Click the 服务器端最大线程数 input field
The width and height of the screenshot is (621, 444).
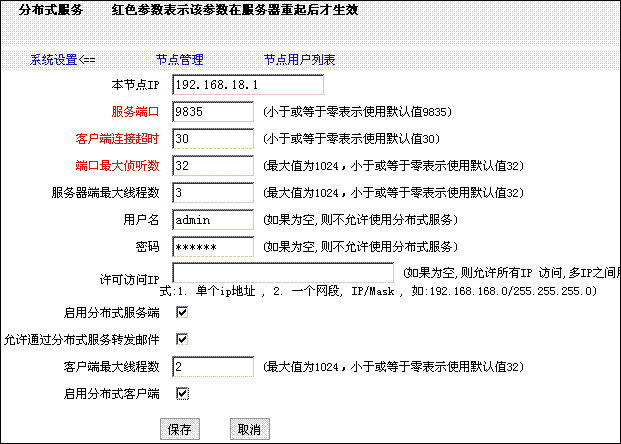pyautogui.click(x=213, y=192)
